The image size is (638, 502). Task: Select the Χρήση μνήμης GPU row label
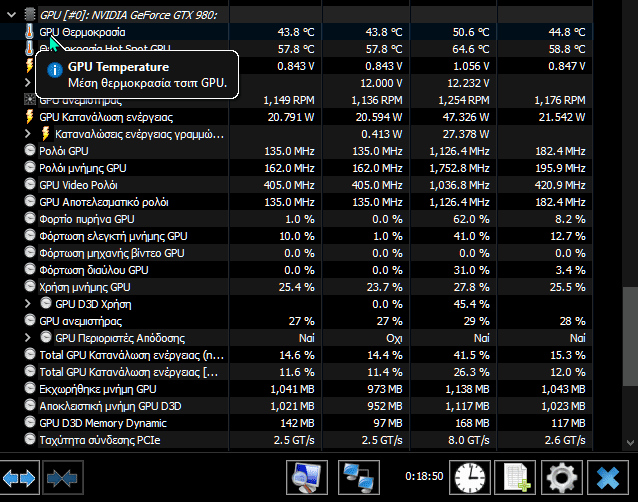85,287
